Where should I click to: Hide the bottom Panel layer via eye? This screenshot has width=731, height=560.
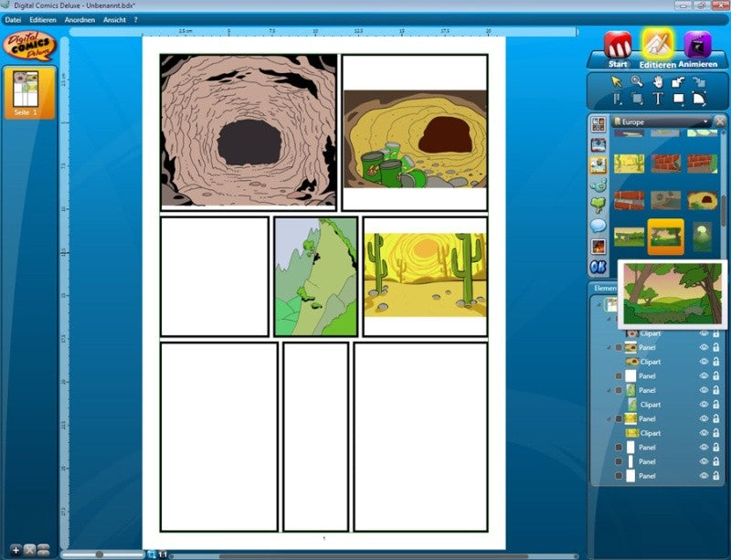point(704,476)
